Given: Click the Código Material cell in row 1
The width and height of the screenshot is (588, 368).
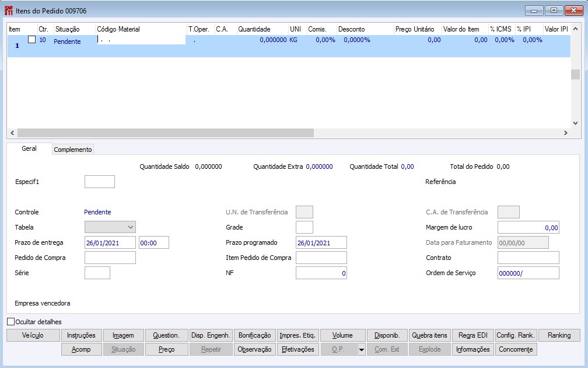Looking at the screenshot, I should pos(141,40).
